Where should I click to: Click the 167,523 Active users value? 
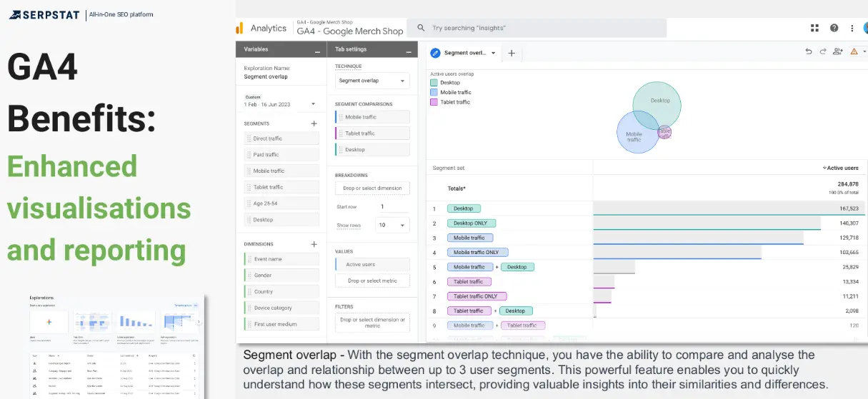click(848, 208)
